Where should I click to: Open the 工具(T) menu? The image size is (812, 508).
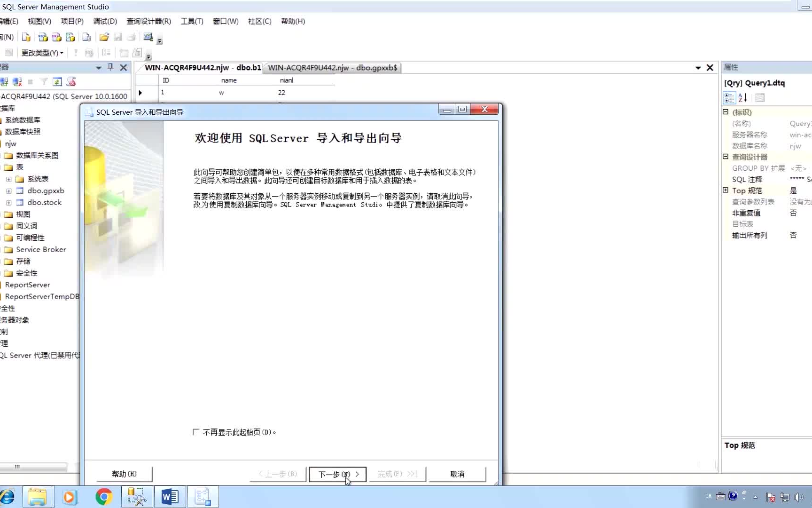pos(192,21)
